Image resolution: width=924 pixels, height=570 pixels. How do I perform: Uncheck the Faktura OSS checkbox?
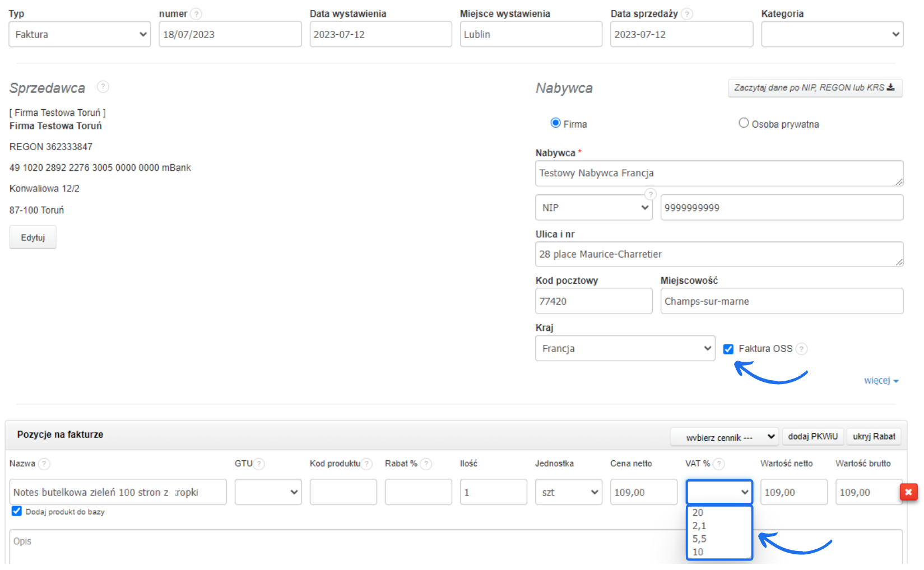point(728,349)
